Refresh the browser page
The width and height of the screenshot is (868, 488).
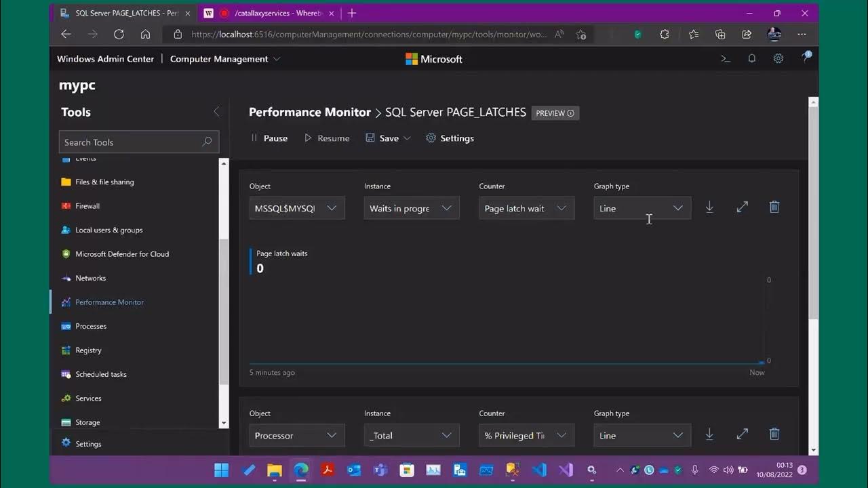[119, 34]
